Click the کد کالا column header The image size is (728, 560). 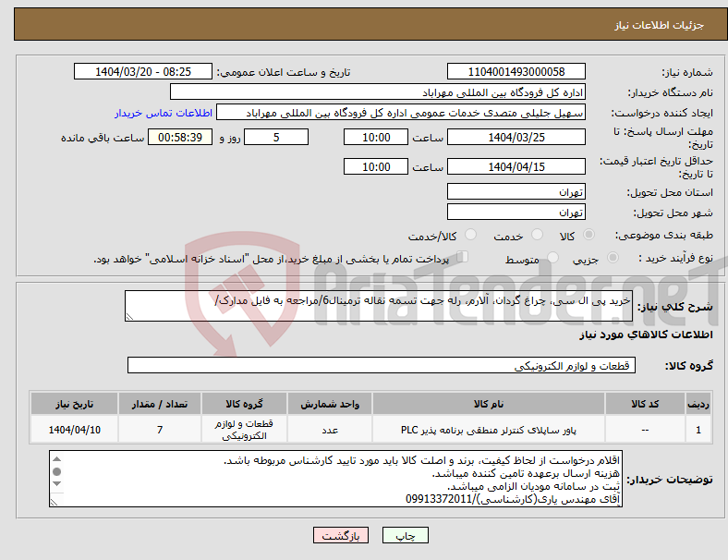coord(645,404)
